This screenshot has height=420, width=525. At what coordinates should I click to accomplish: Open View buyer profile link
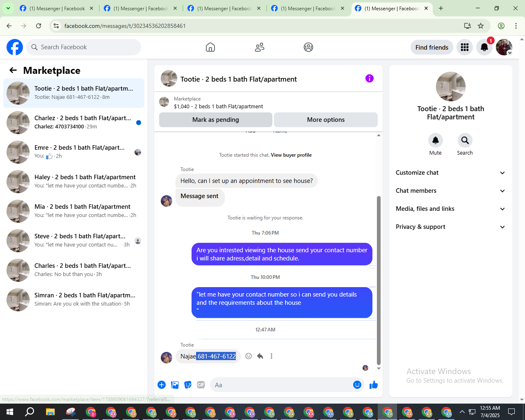(291, 155)
